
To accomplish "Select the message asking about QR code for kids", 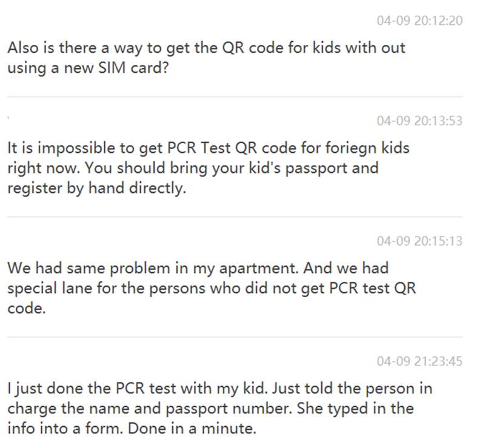I will click(206, 58).
